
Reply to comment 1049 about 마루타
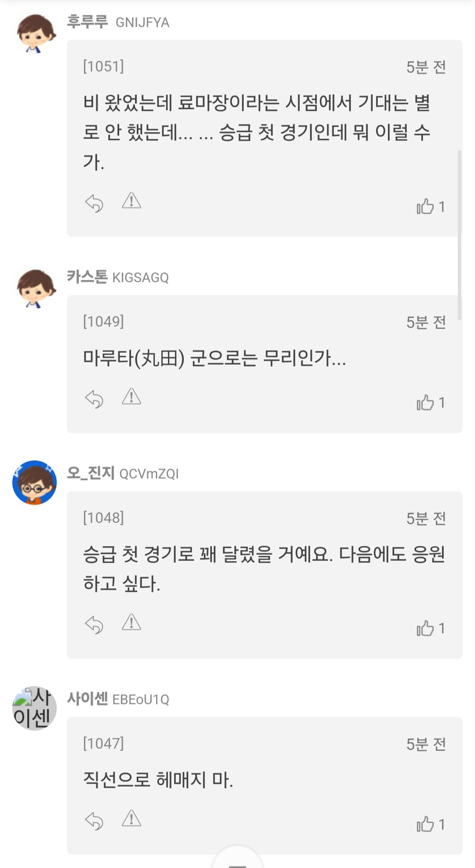pyautogui.click(x=94, y=399)
